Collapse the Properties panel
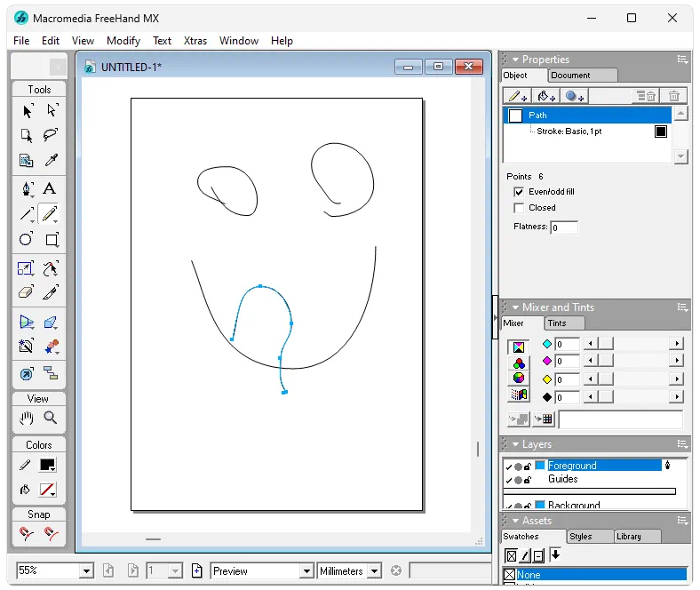Viewport: 700px width, 590px height. [x=515, y=60]
